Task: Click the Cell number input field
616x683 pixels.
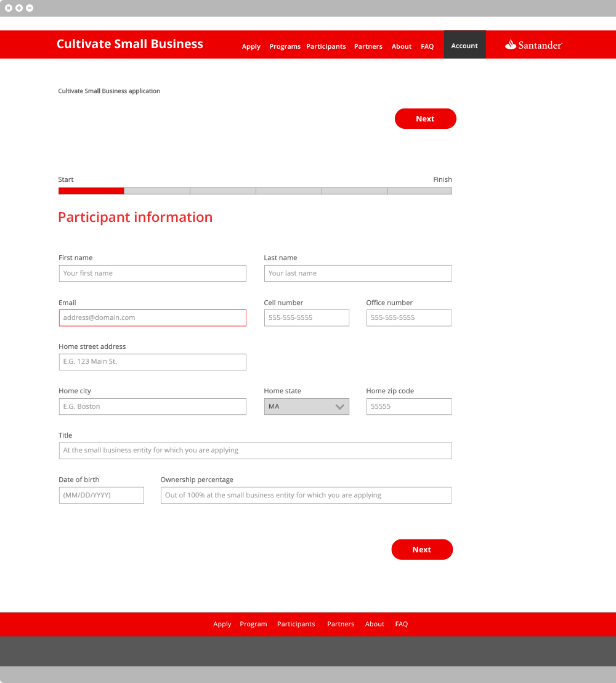Action: point(306,317)
